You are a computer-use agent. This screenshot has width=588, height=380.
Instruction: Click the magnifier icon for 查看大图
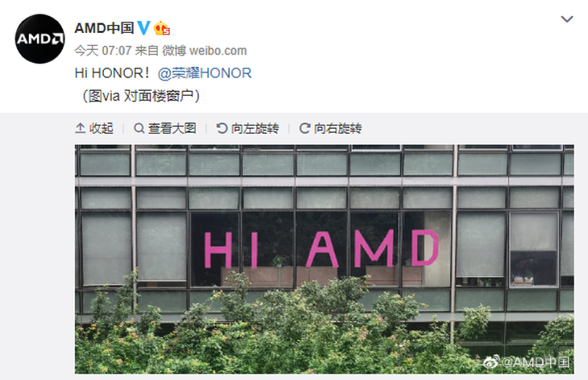coord(139,129)
